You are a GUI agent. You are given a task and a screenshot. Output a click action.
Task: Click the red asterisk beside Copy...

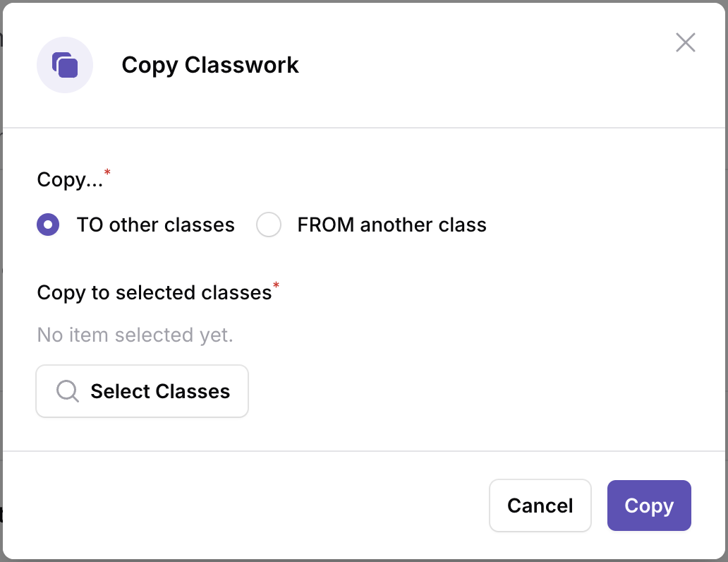107,172
